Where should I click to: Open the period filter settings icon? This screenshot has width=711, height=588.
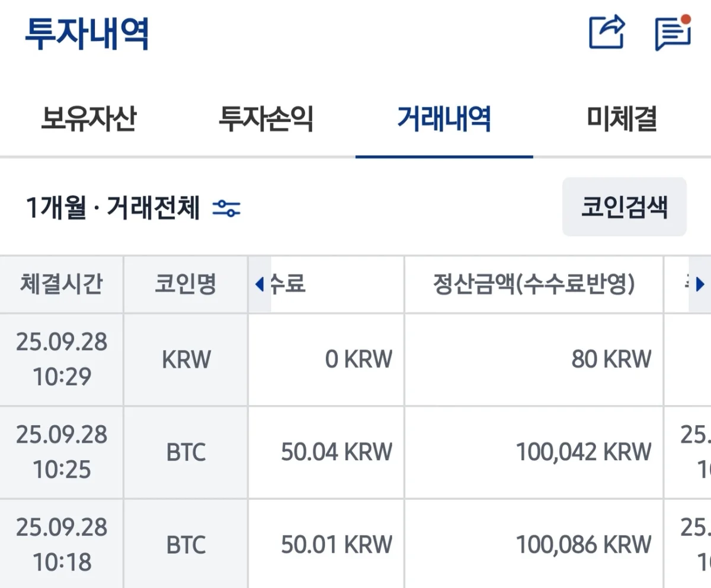tap(226, 208)
